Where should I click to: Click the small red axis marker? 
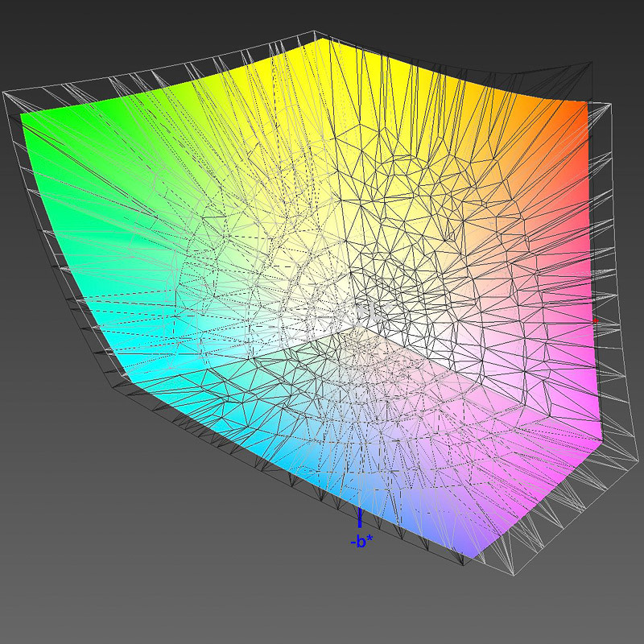(595, 320)
